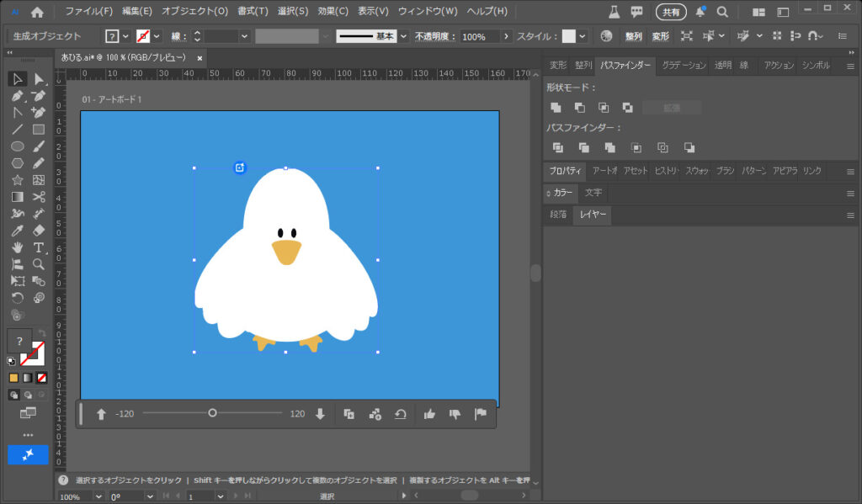Select the Pen tool in the toolbox

coord(17,96)
